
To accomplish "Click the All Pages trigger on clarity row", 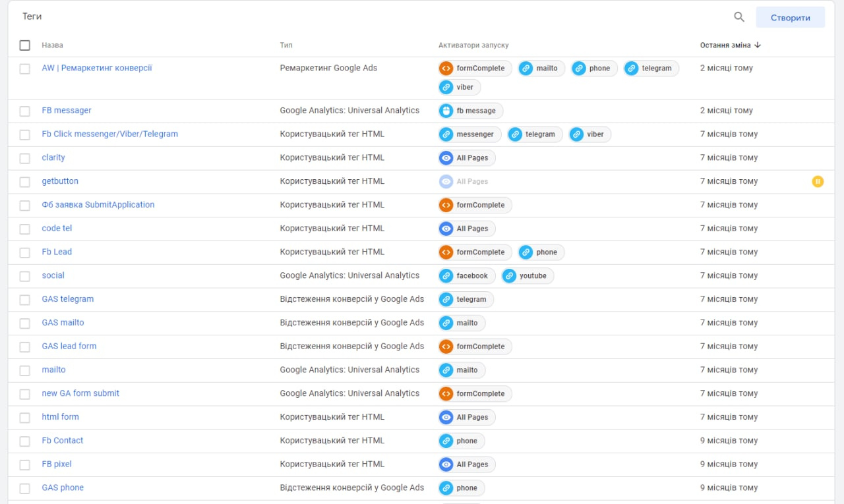I will (x=467, y=158).
